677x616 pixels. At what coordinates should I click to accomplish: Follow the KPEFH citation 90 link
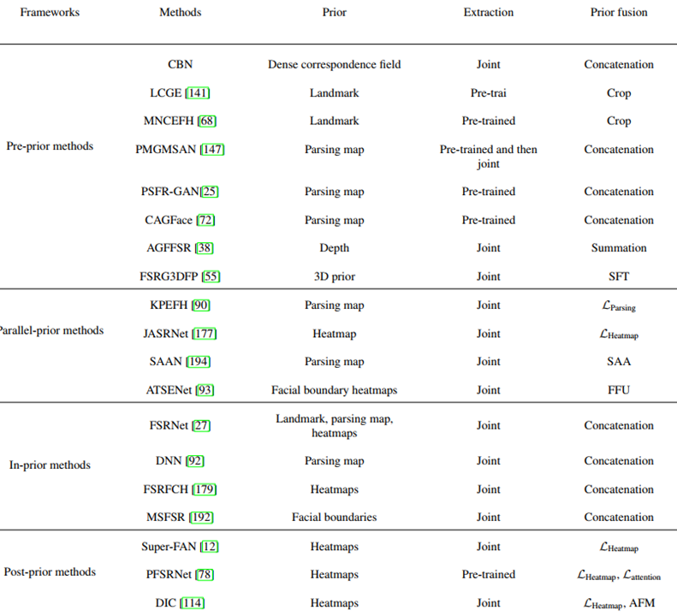(202, 305)
